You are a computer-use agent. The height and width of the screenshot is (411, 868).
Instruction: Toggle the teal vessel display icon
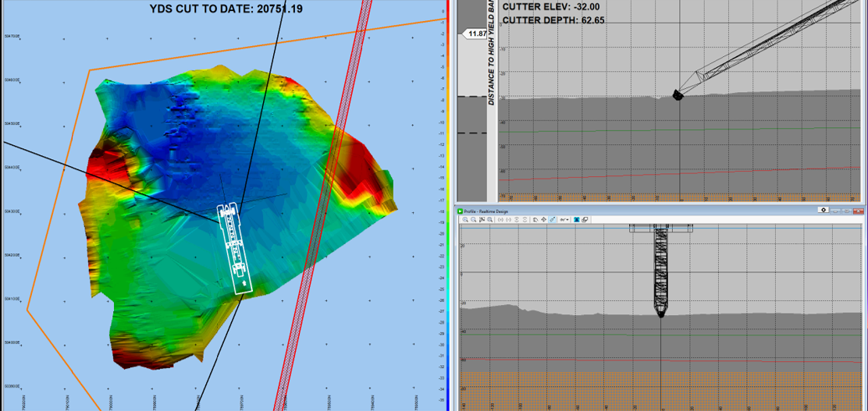click(x=576, y=219)
